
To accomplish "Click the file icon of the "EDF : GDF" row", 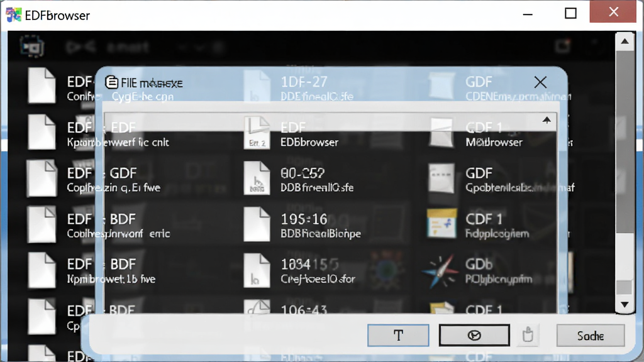I will pyautogui.click(x=42, y=178).
